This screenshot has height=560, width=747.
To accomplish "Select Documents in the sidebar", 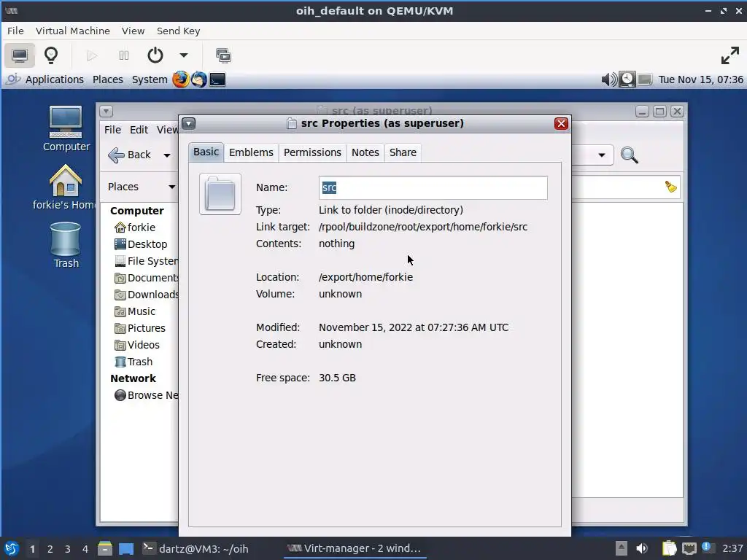I will (x=147, y=278).
